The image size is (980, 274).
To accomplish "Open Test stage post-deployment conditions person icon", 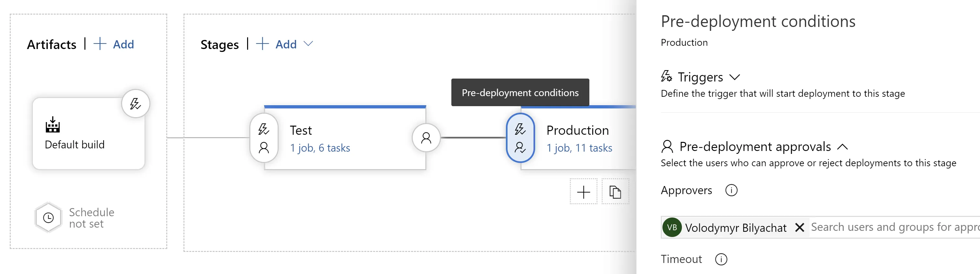I will [x=426, y=138].
